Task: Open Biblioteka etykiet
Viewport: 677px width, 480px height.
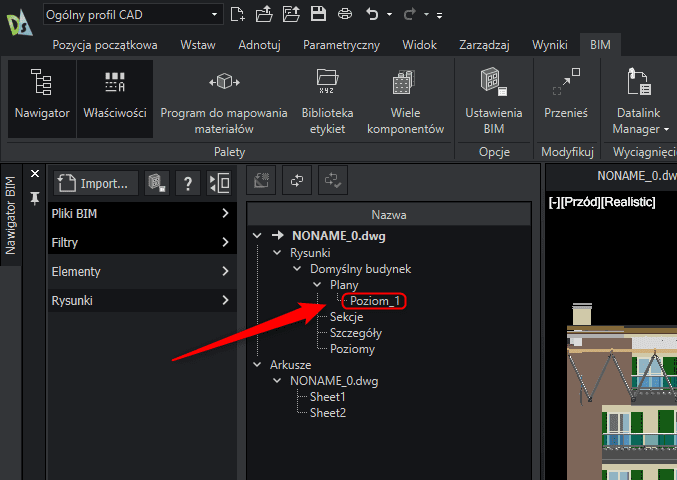Action: (327, 101)
